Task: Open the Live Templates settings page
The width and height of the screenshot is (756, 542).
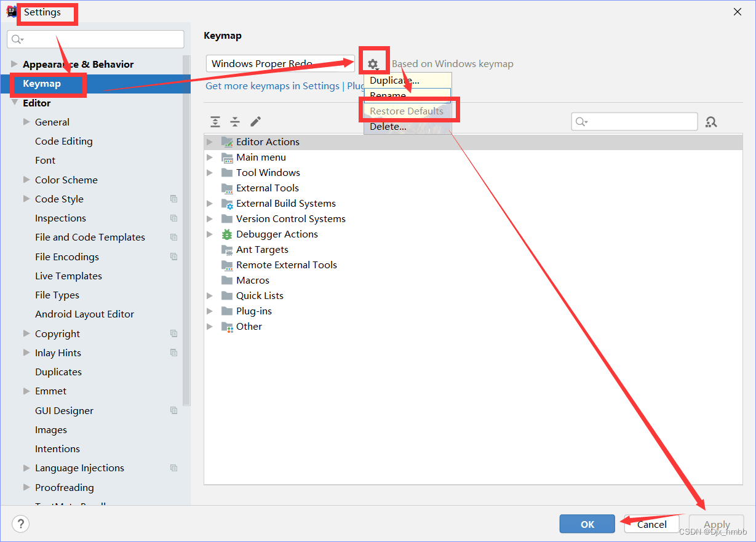Action: 68,276
